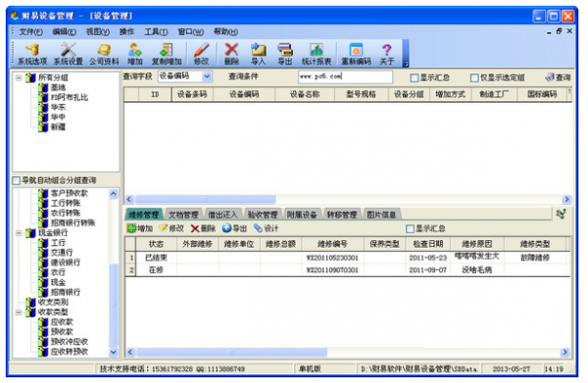Open 公司资料 toolbar icon

tap(104, 54)
